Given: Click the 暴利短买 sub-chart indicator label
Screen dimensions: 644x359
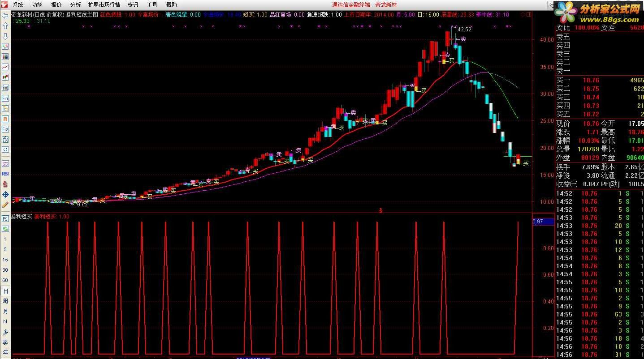Looking at the screenshot, I should [22, 217].
